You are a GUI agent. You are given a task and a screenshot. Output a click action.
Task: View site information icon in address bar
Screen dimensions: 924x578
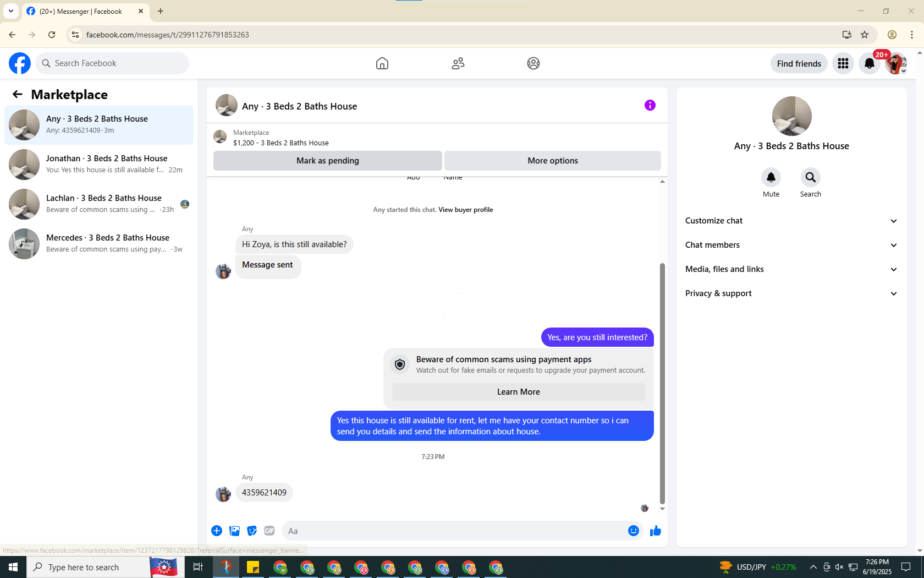(75, 35)
